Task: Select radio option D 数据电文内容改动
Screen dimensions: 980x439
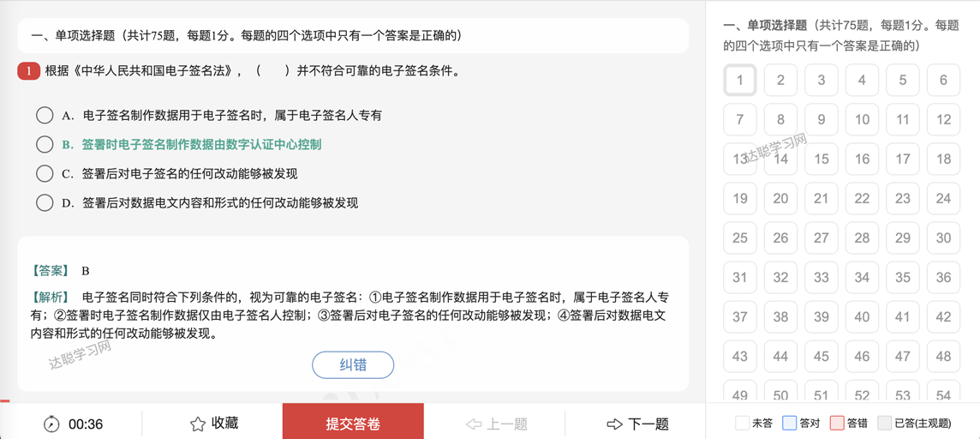Action: click(45, 202)
